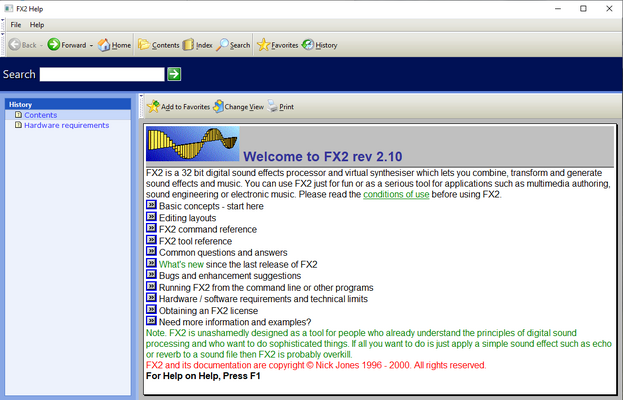
Task: Open the File menu
Action: (x=16, y=25)
